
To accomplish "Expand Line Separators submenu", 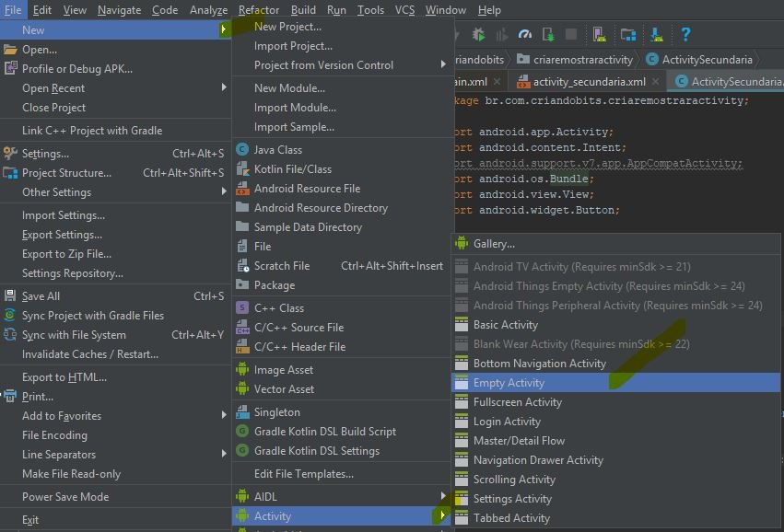I will (x=115, y=455).
